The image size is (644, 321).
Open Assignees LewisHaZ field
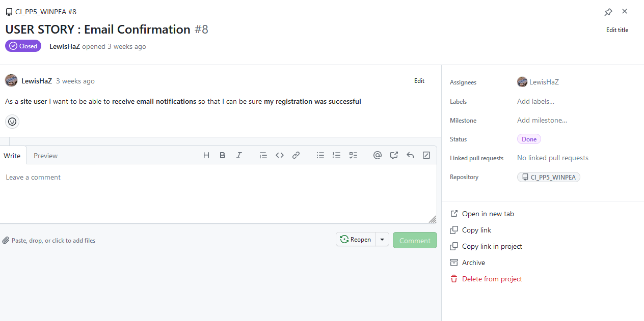(x=538, y=82)
